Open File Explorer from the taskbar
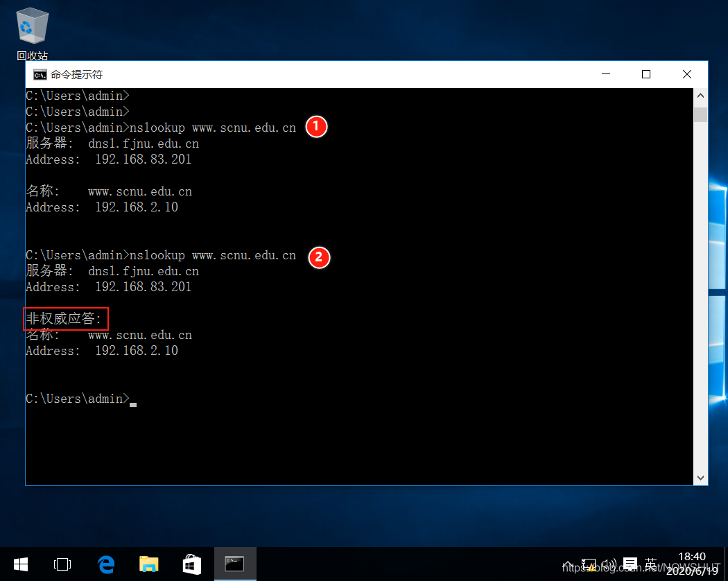Image resolution: width=728 pixels, height=581 pixels. point(148,564)
